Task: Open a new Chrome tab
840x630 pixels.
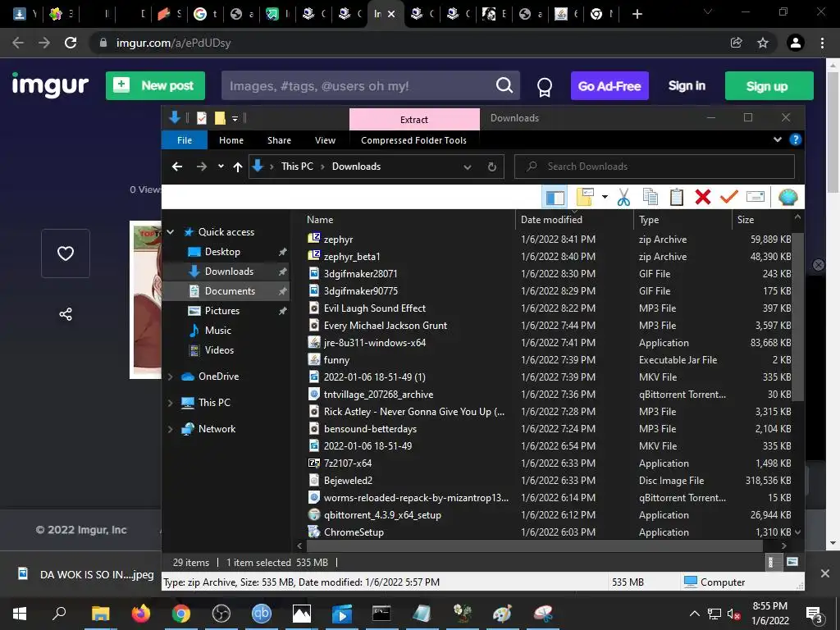Action: point(637,14)
